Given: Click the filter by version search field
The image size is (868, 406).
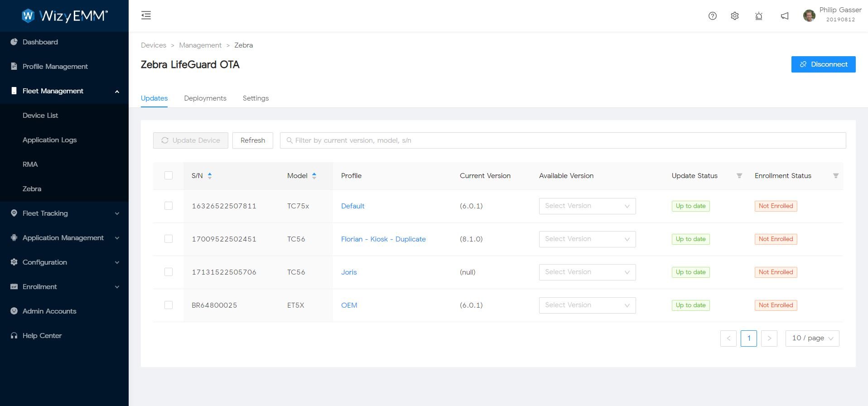Looking at the screenshot, I should (563, 140).
